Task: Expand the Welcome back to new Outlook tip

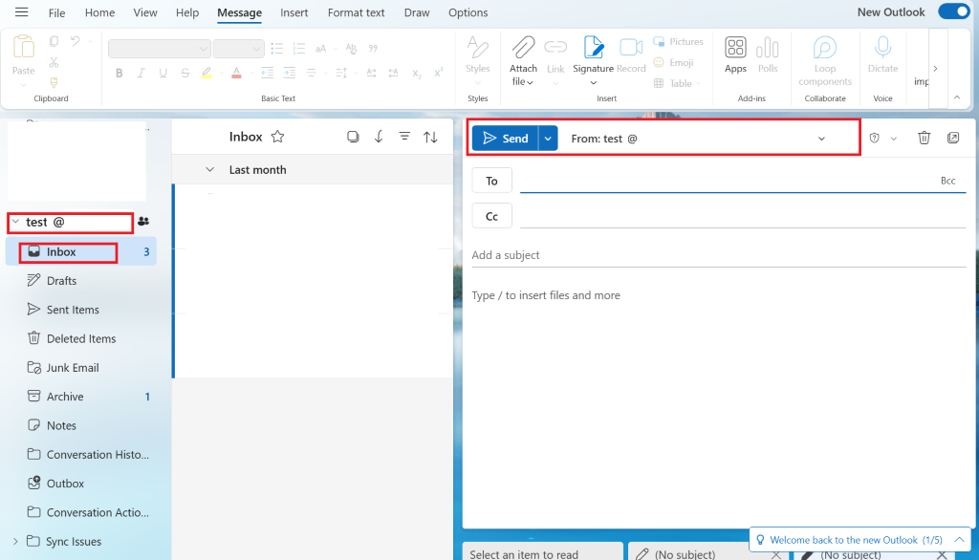Action: [x=959, y=539]
